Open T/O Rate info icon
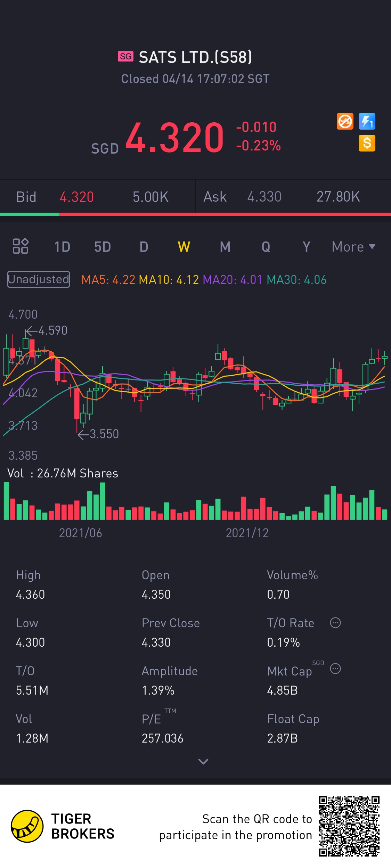Image resolution: width=391 pixels, height=868 pixels. tap(335, 623)
